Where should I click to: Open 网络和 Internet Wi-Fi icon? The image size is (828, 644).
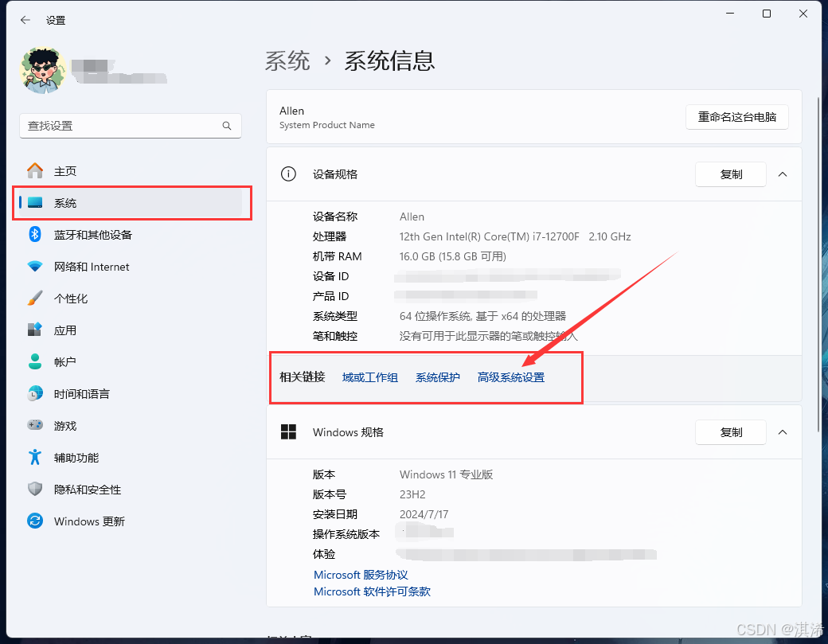pos(35,267)
